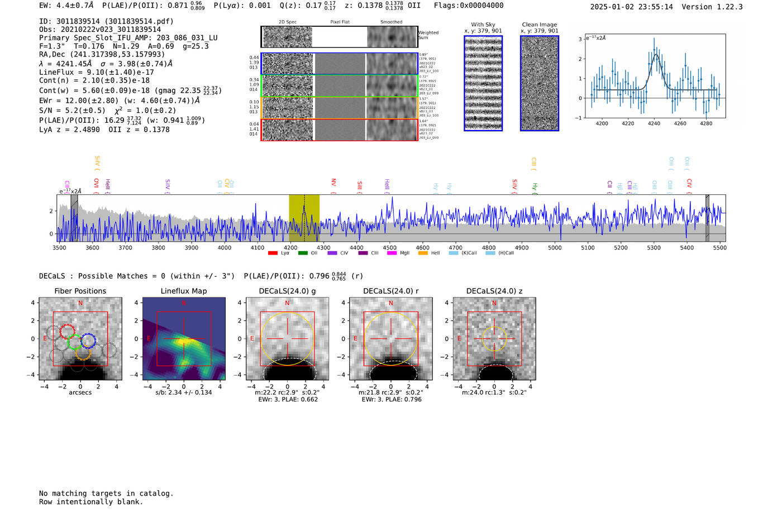Click the EWr = 12.00(±2.80) line
This screenshot has width=782, height=532.
(120, 101)
